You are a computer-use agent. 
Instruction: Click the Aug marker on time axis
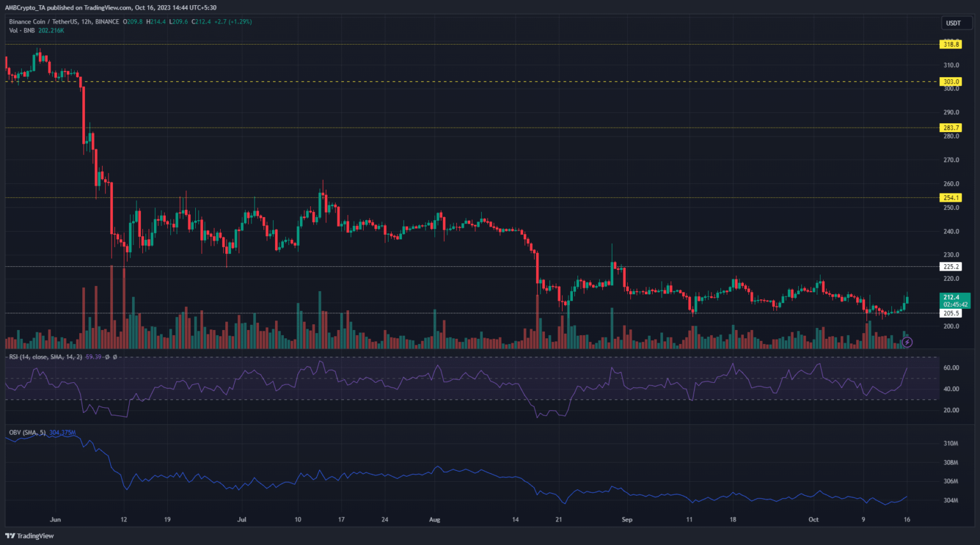click(x=434, y=519)
